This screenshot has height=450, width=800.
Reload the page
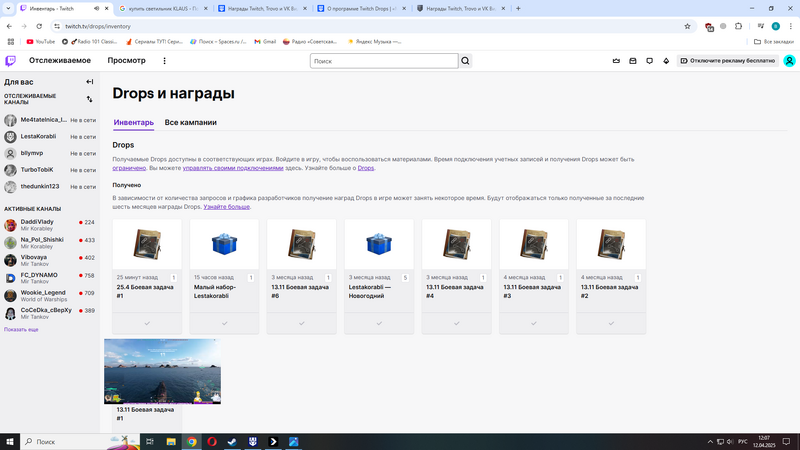(x=39, y=26)
